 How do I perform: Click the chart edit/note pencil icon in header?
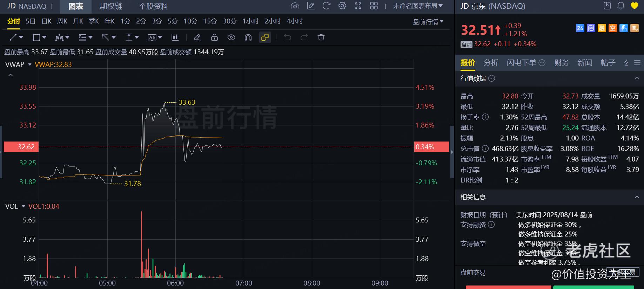click(x=310, y=6)
